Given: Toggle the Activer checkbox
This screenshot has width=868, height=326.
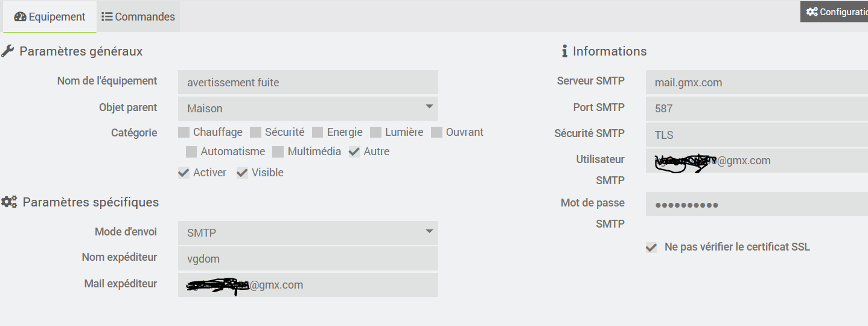Looking at the screenshot, I should (183, 173).
